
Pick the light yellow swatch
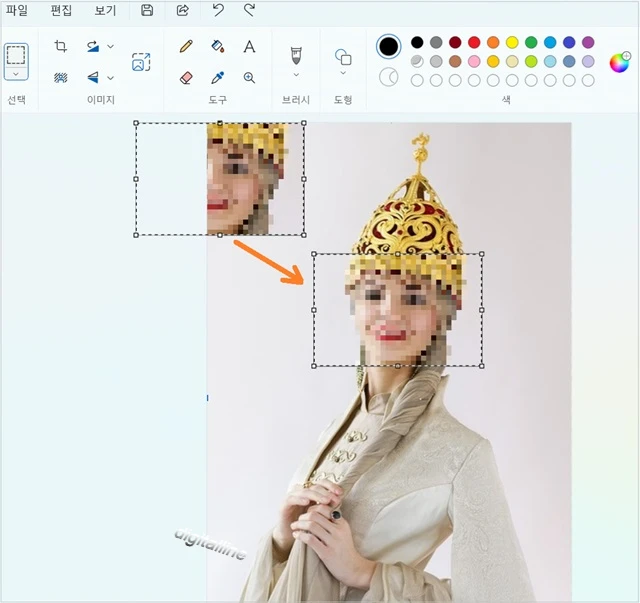coord(512,61)
